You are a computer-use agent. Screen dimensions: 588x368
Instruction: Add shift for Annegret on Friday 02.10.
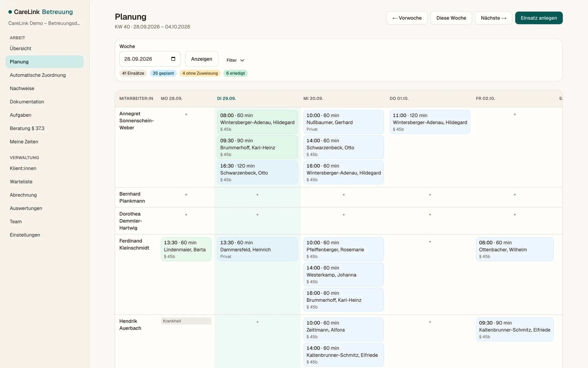(x=515, y=114)
